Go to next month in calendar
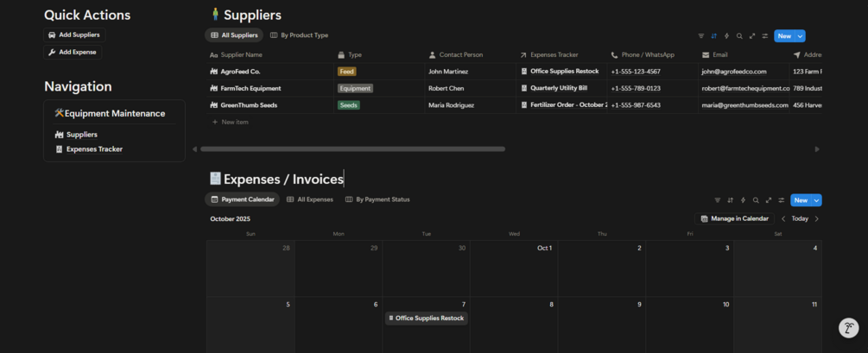The width and height of the screenshot is (868, 353). 817,219
